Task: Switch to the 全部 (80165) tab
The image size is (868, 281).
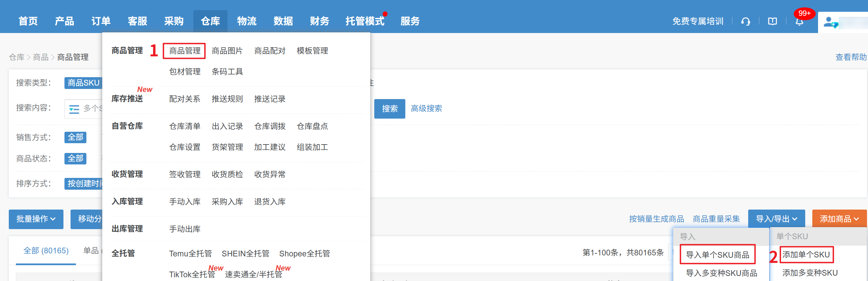Action: 46,251
